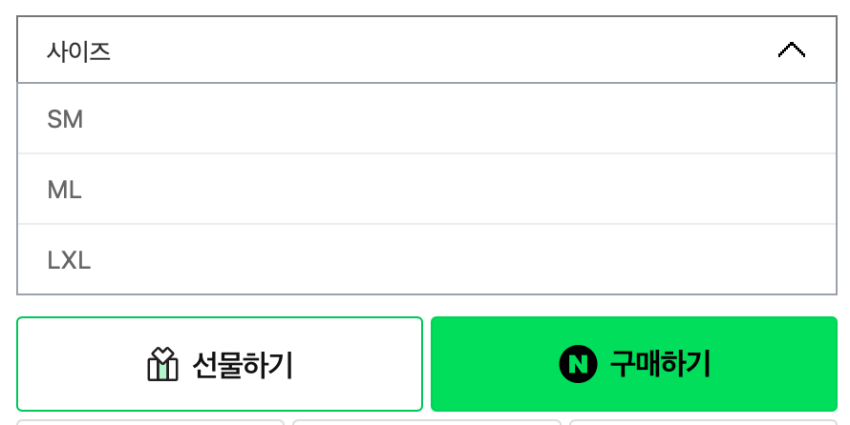The height and width of the screenshot is (425, 850).
Task: Buy with Naver via the N badge
Action: pyautogui.click(x=577, y=365)
